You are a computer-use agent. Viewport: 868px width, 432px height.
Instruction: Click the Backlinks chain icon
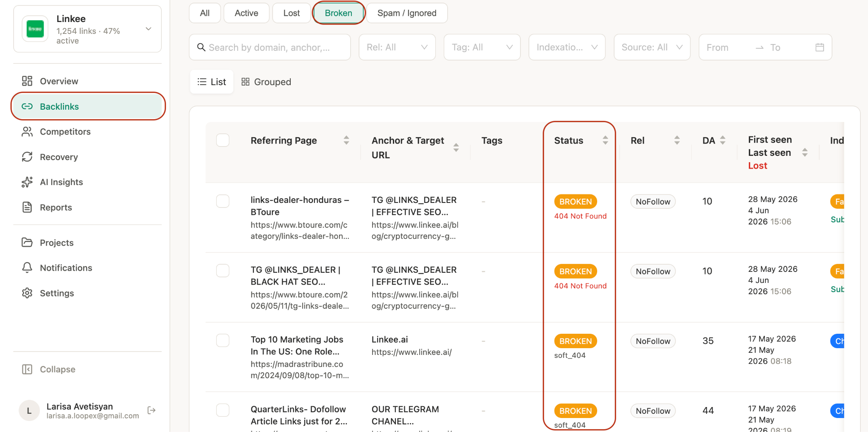click(x=27, y=106)
